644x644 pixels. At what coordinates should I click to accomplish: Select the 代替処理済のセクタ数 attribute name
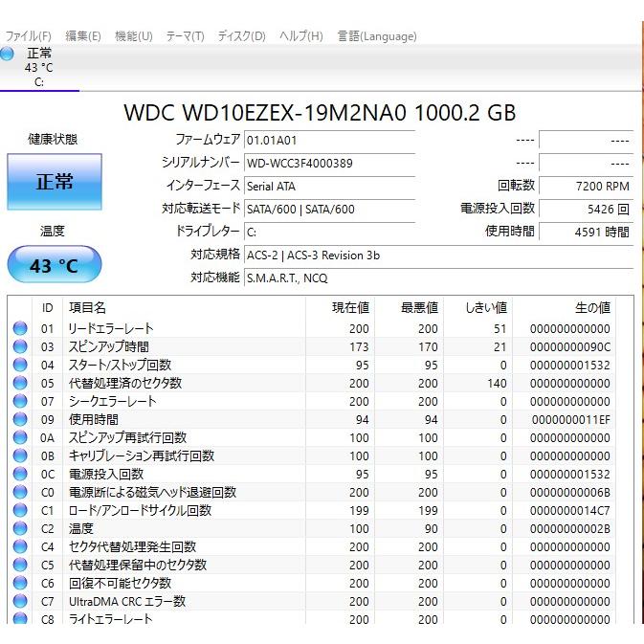124,383
